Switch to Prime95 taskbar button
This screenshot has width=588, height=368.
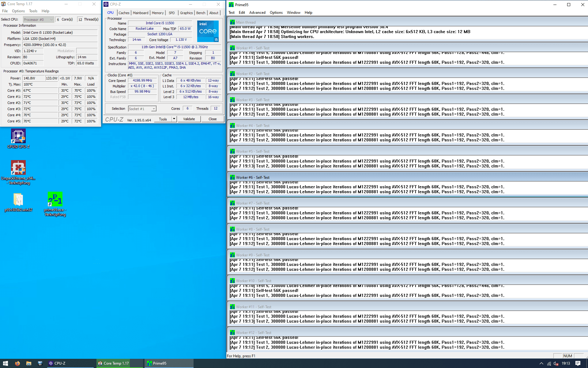point(169,363)
